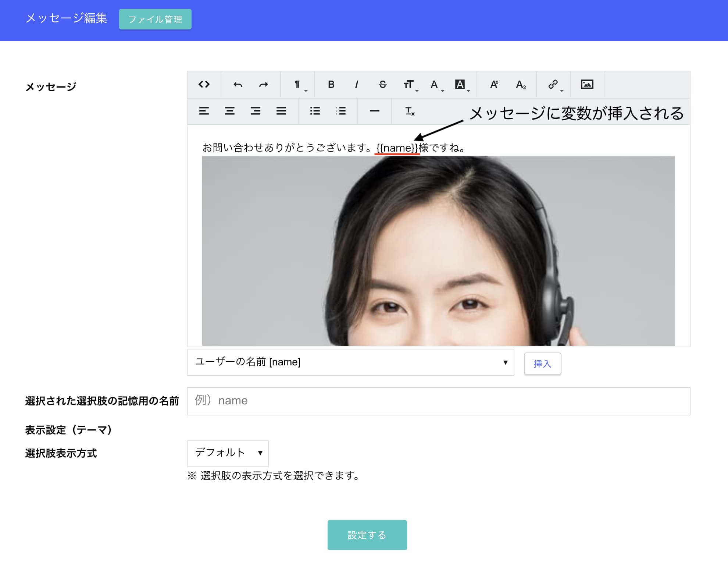
Task: Toggle bold formatting
Action: [331, 85]
